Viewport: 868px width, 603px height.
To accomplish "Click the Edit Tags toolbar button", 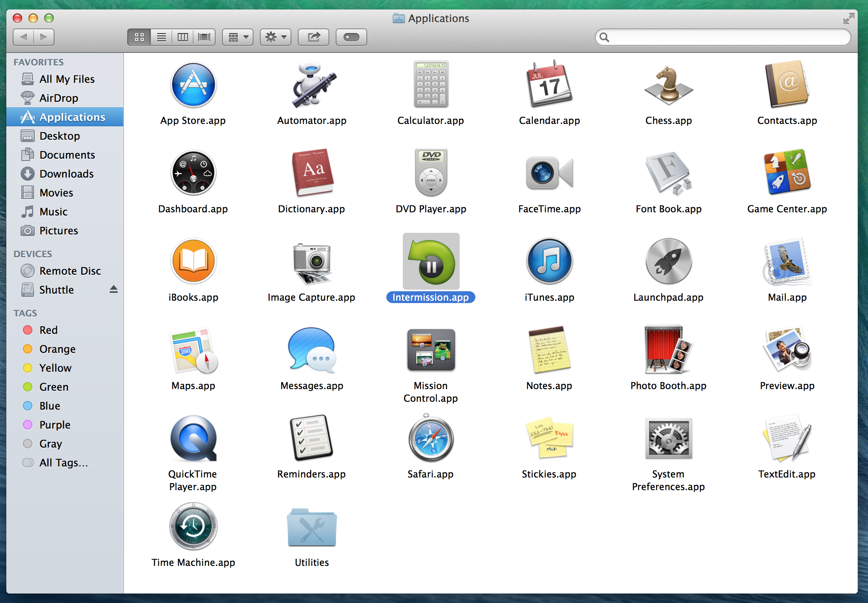I will click(351, 37).
